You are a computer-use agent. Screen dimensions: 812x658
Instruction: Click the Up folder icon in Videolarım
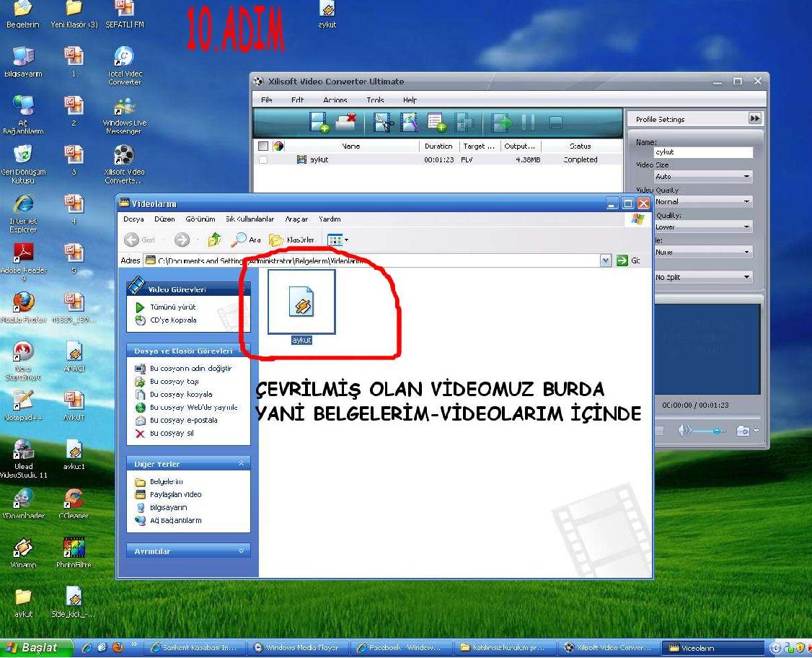coord(214,240)
